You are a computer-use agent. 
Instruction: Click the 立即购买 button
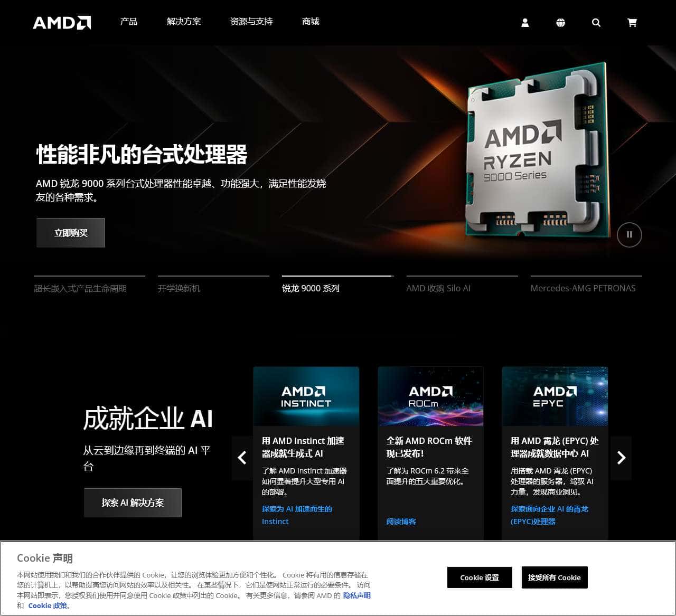(71, 233)
